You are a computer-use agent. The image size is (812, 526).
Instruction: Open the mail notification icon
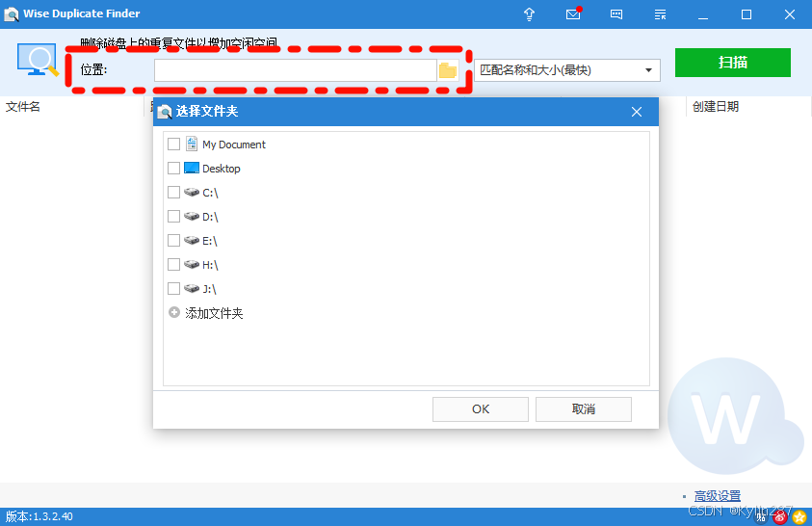pyautogui.click(x=573, y=13)
